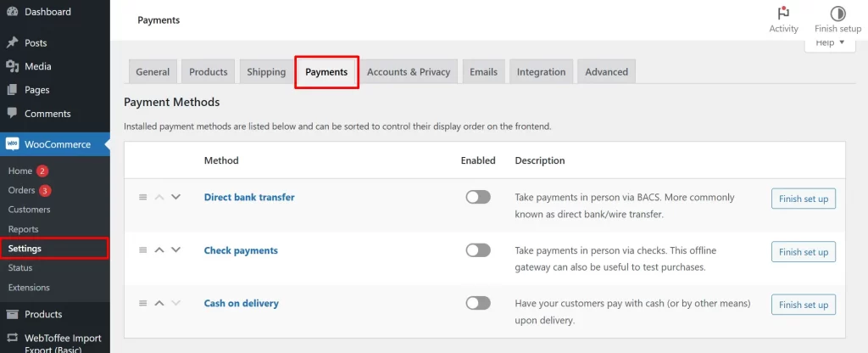Expand the Help dropdown

pos(829,43)
